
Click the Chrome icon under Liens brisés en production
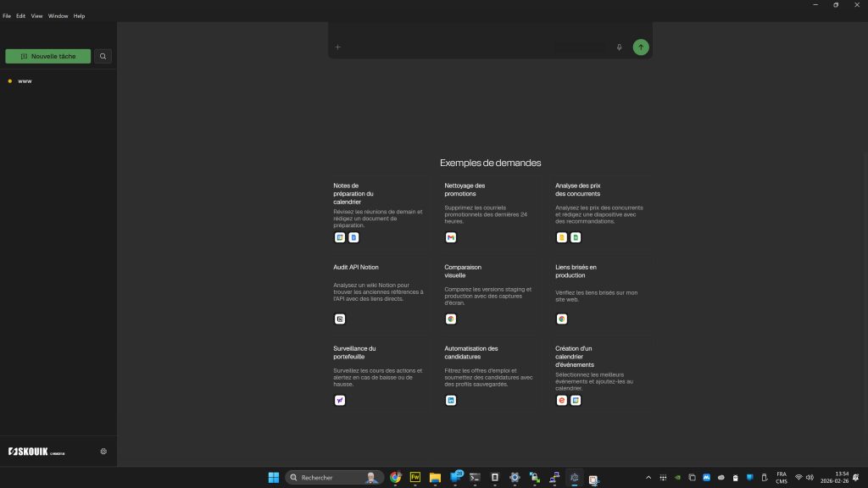(x=562, y=319)
